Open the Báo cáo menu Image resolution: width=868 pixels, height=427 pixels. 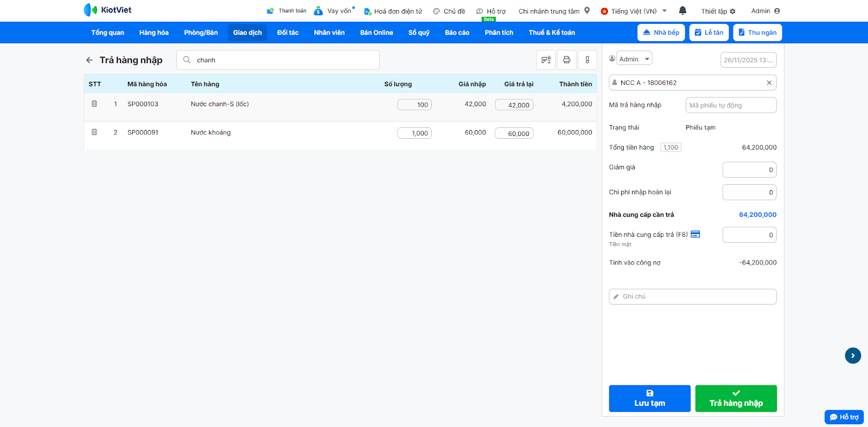[x=457, y=33]
